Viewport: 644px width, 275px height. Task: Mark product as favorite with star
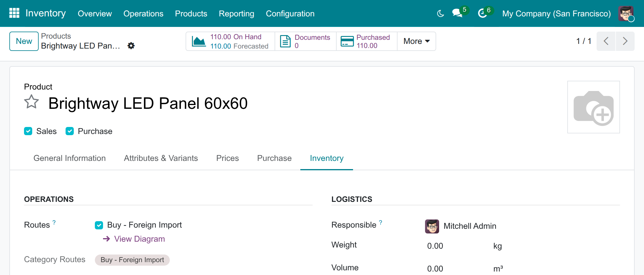[x=31, y=102]
